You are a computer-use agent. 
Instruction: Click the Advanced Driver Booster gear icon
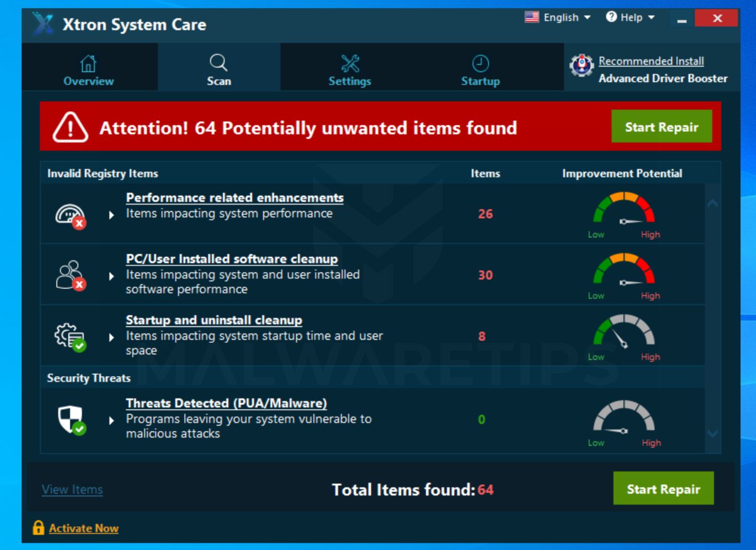(x=581, y=66)
